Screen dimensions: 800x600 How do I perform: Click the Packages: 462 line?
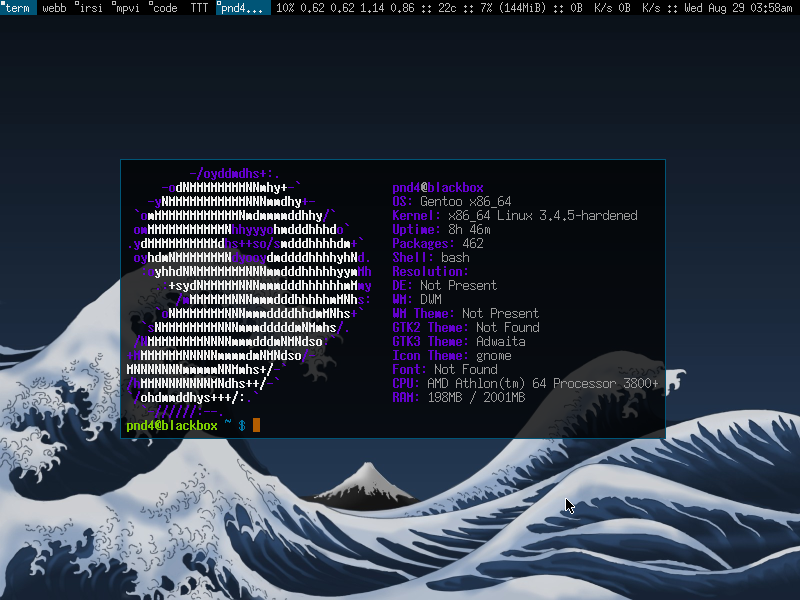point(438,243)
